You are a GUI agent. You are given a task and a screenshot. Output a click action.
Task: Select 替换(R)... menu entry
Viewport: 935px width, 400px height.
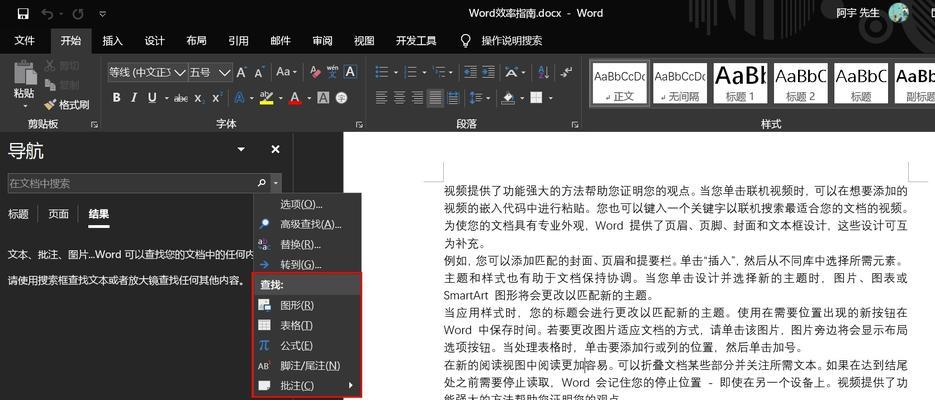[307, 244]
